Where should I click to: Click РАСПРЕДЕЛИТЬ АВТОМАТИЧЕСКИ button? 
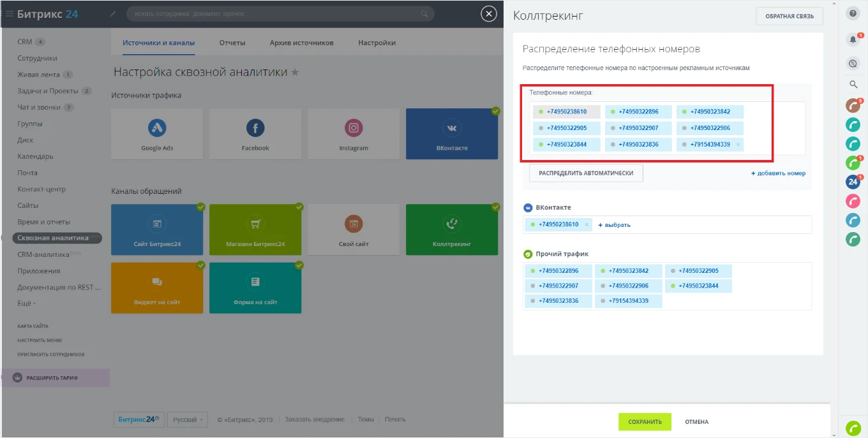(586, 173)
